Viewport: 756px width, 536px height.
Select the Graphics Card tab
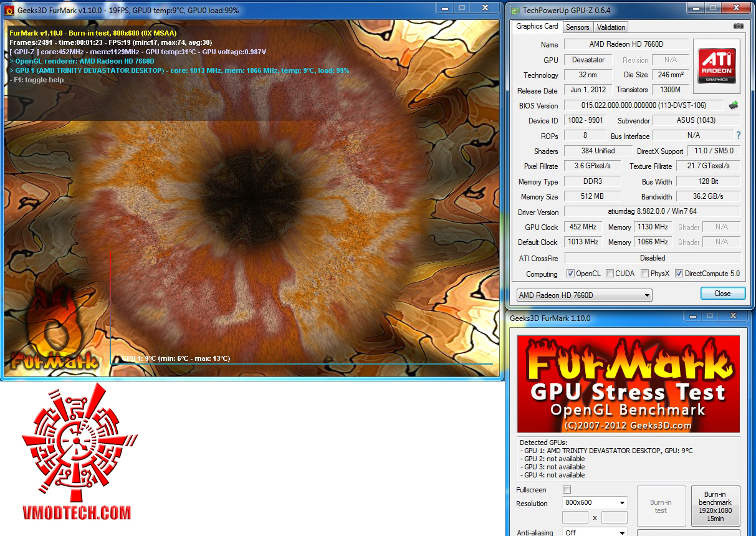[x=537, y=26]
